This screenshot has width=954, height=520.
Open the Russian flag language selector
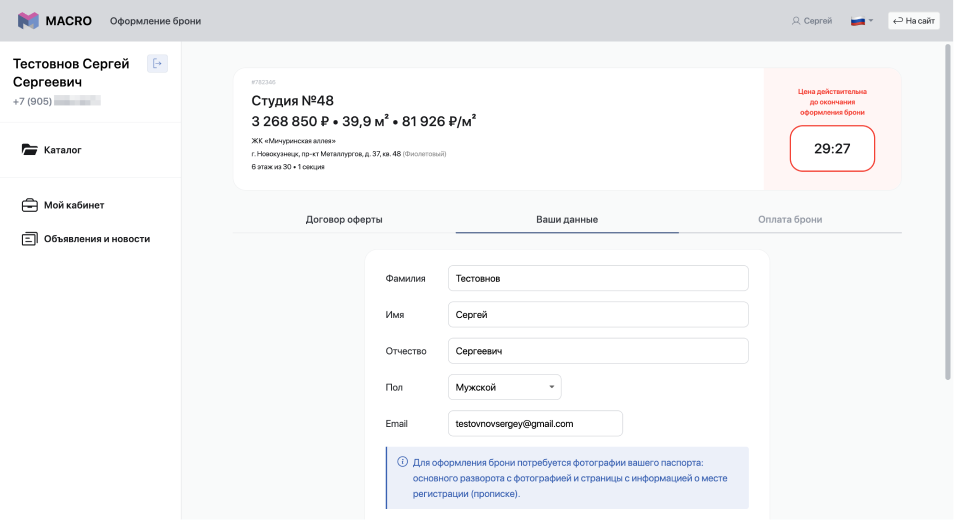click(861, 21)
